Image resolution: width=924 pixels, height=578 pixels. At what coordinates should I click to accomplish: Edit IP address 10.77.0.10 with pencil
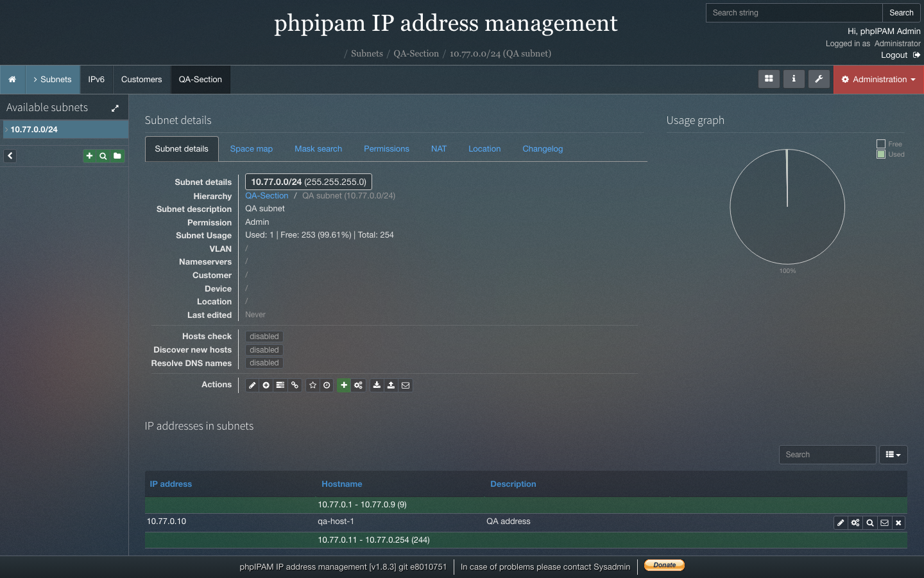point(841,523)
